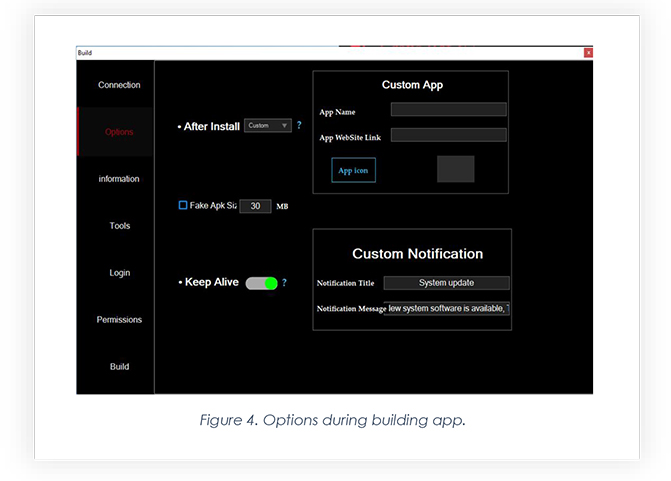Edit the Notification Title field
The width and height of the screenshot is (671, 481).
[446, 283]
